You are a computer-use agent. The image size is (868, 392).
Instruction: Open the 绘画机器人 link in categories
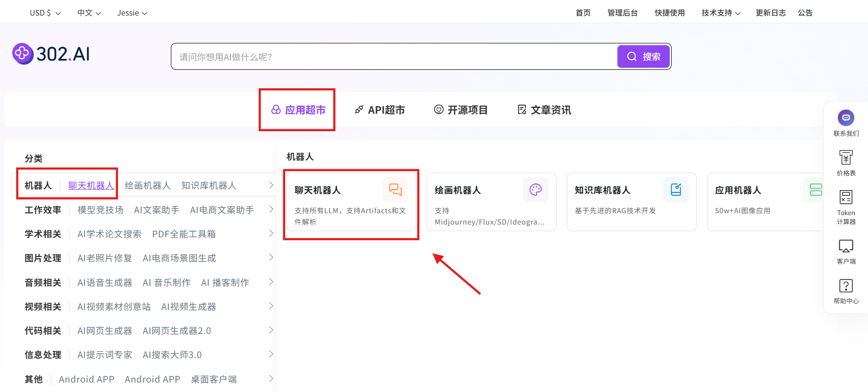click(x=148, y=185)
